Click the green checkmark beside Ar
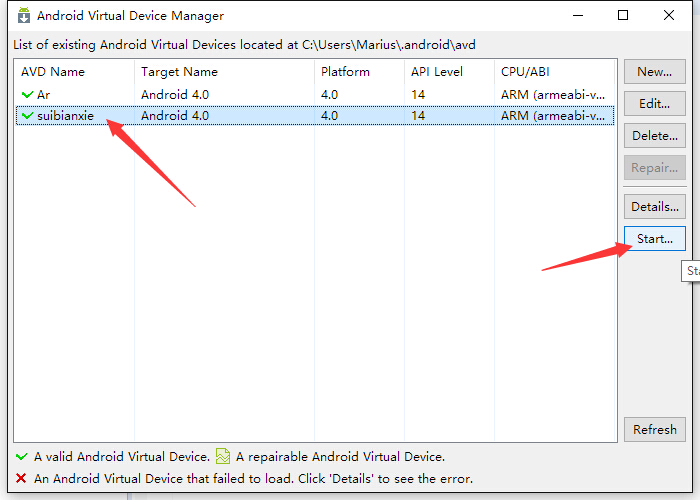Image resolution: width=700 pixels, height=500 pixels. [27, 95]
